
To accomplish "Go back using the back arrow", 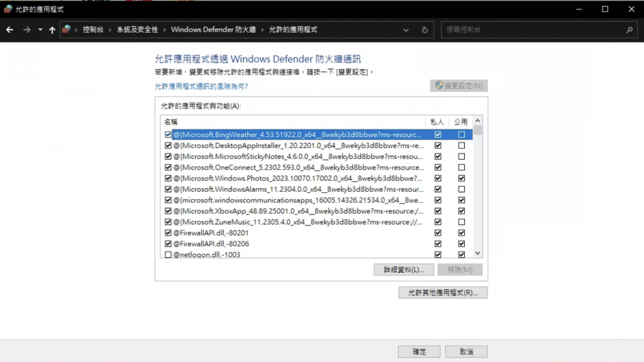I will pyautogui.click(x=9, y=30).
